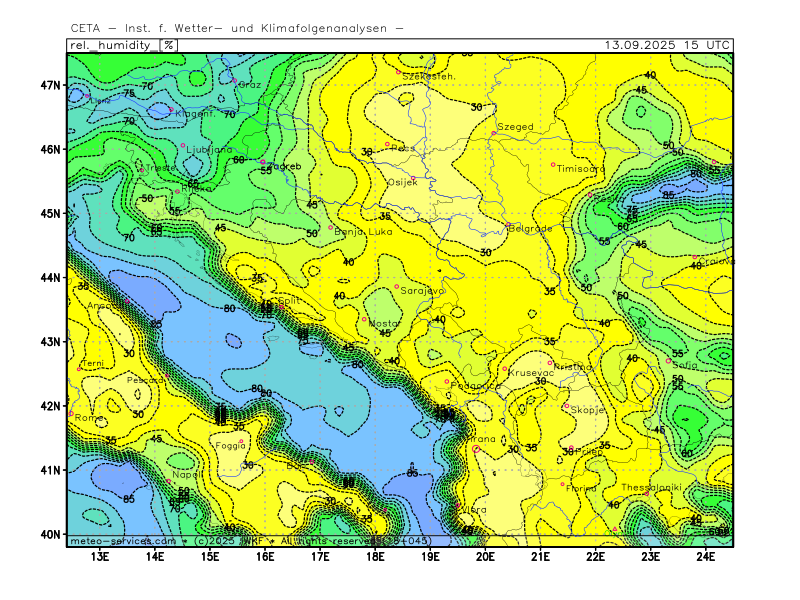Select the 14E longitude label
800x600 pixels.
point(155,556)
